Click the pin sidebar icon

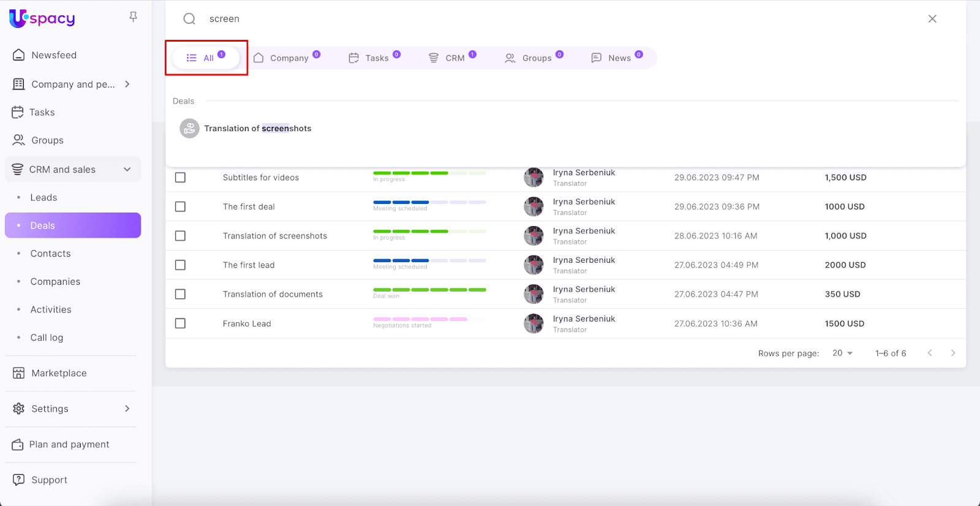pos(133,17)
